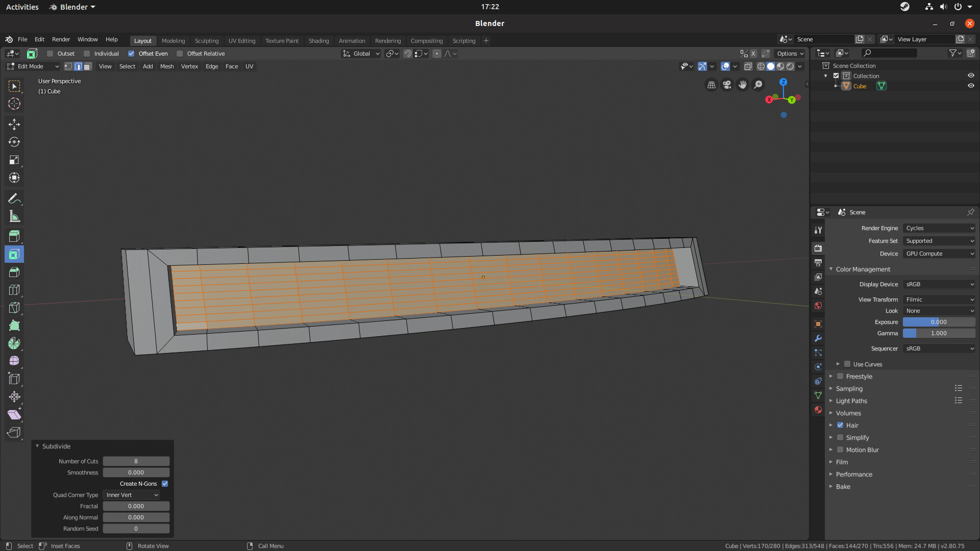Image resolution: width=980 pixels, height=551 pixels.
Task: Select the Loop Cut tool
Action: [14, 290]
